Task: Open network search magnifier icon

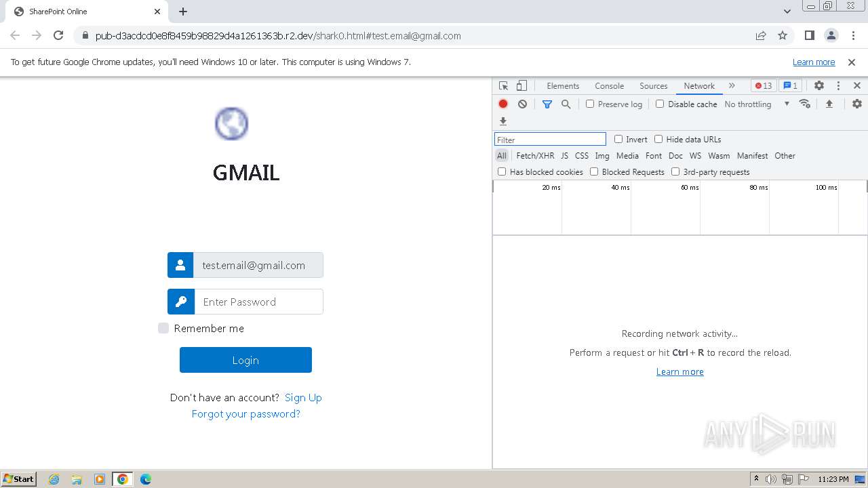Action: click(566, 104)
